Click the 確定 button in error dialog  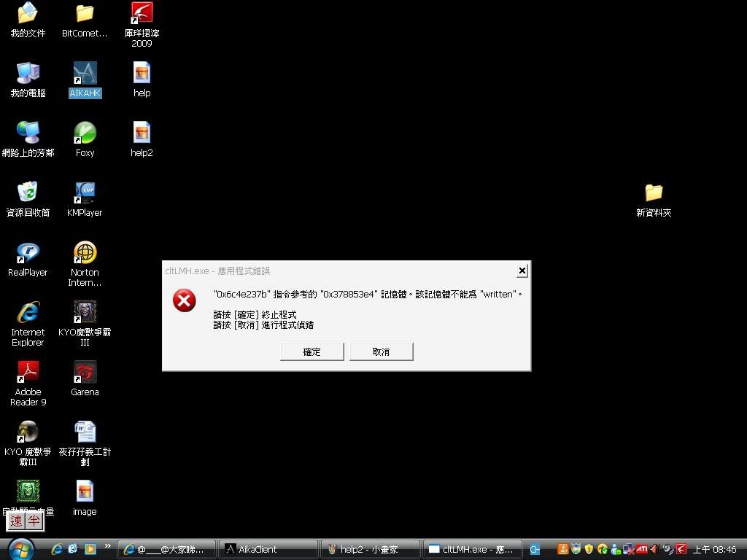(311, 351)
